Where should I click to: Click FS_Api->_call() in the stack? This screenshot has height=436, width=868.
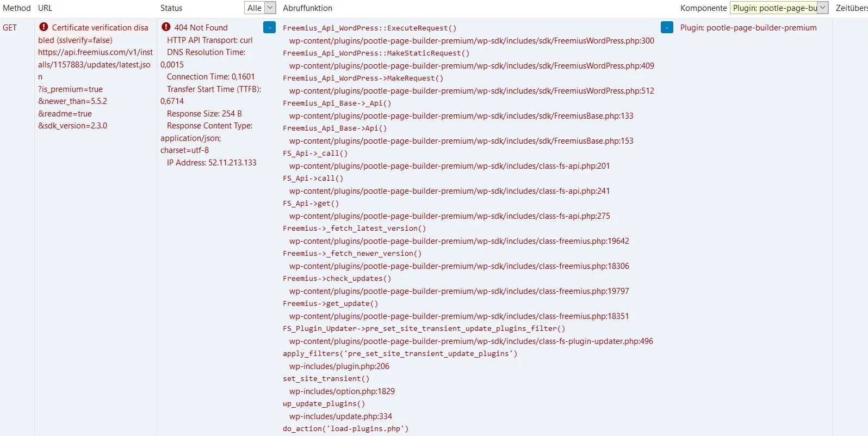pyautogui.click(x=315, y=153)
